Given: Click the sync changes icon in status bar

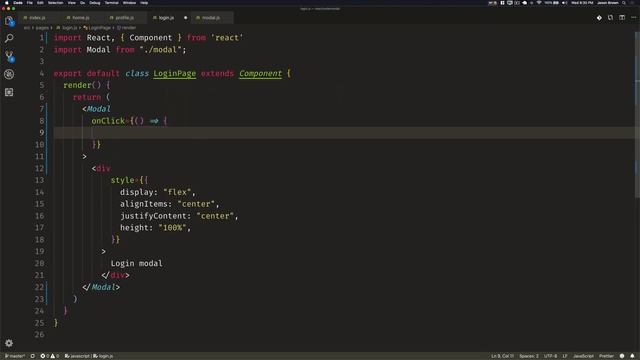Looking at the screenshot, I should tap(33, 356).
